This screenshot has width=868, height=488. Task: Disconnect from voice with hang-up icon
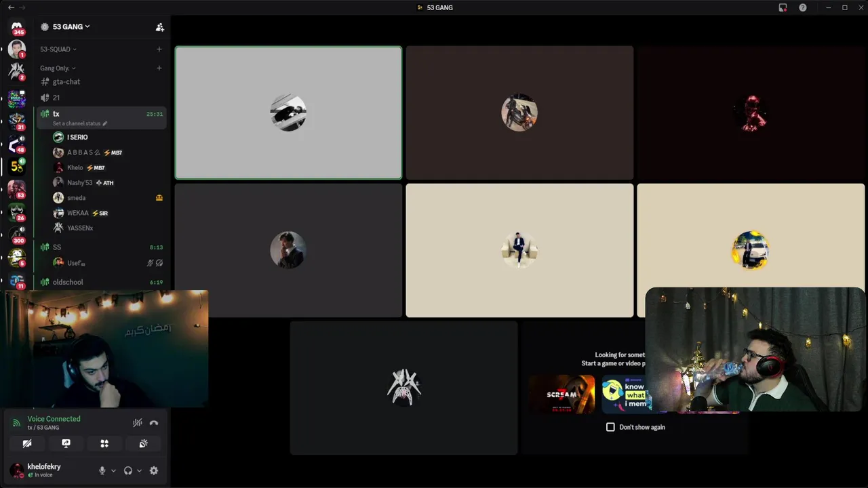point(154,423)
